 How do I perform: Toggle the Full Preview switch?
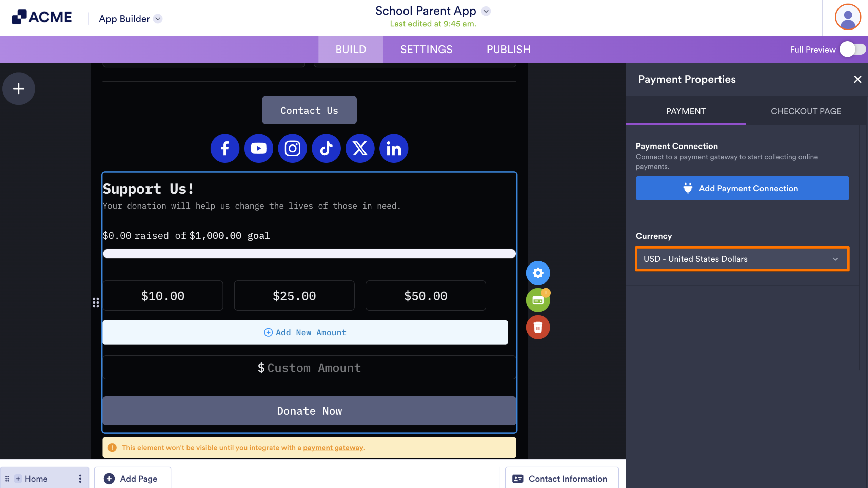coord(853,50)
